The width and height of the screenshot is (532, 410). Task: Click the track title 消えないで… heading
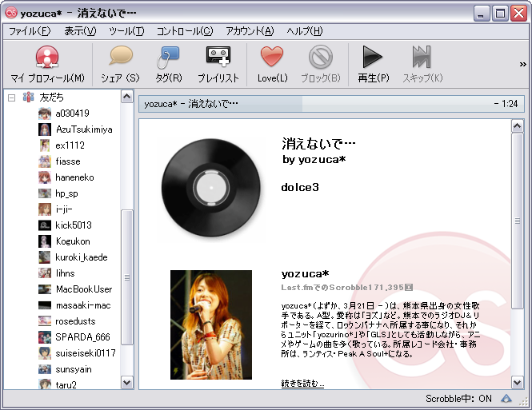pyautogui.click(x=318, y=144)
